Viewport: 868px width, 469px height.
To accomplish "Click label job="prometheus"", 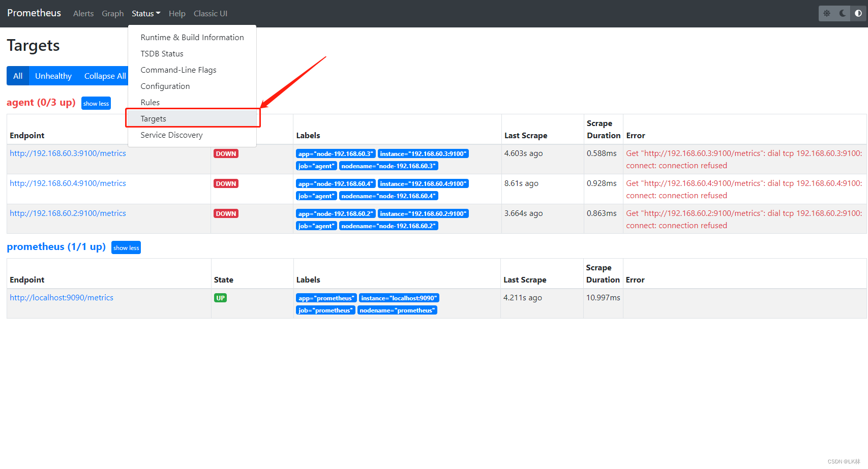I will (x=325, y=310).
